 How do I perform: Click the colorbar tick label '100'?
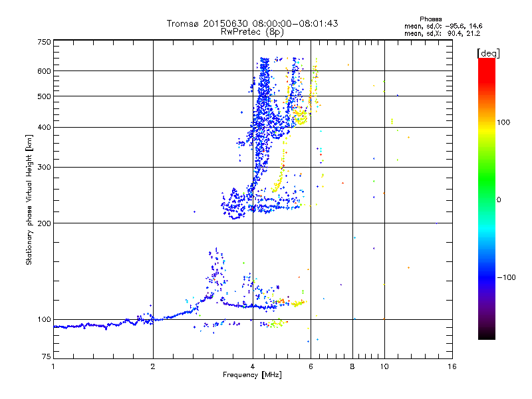pyautogui.click(x=503, y=122)
